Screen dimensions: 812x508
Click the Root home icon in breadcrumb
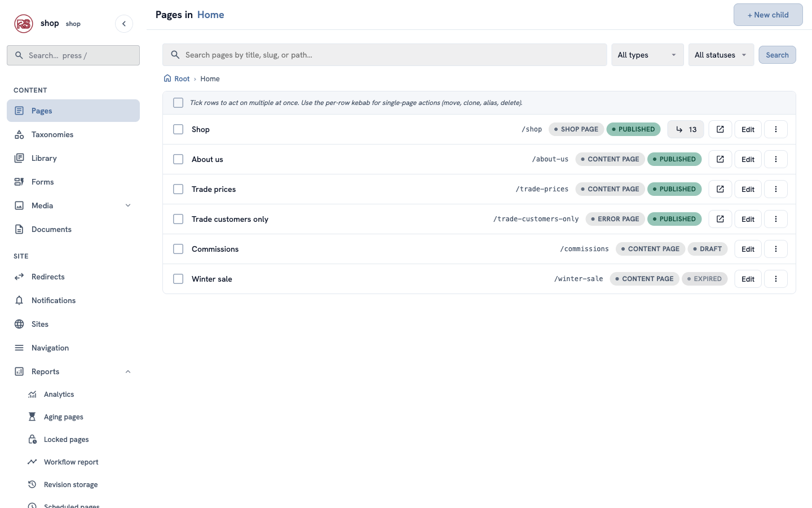[167, 78]
